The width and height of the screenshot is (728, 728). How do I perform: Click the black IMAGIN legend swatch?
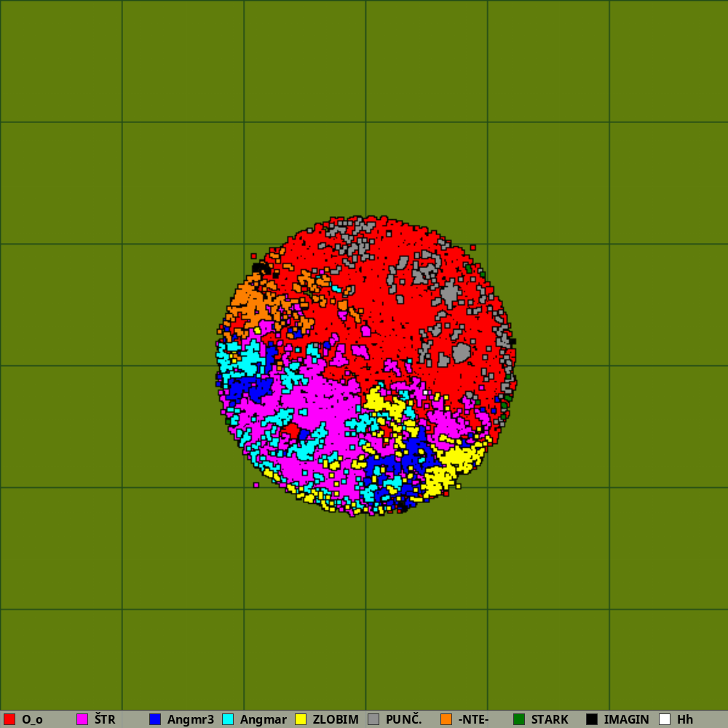pos(592,719)
